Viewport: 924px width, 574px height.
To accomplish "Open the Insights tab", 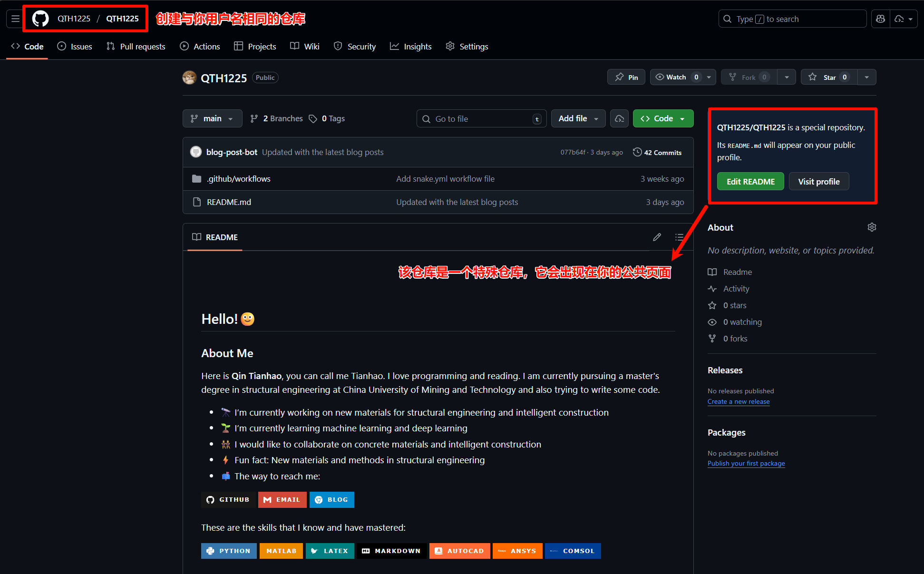I will click(x=410, y=46).
